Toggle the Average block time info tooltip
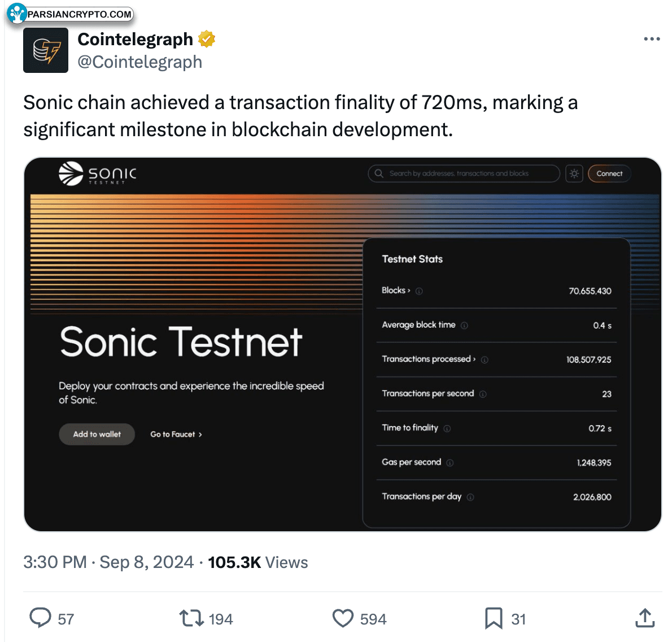Viewport: 672px width, 642px height. coord(464,326)
